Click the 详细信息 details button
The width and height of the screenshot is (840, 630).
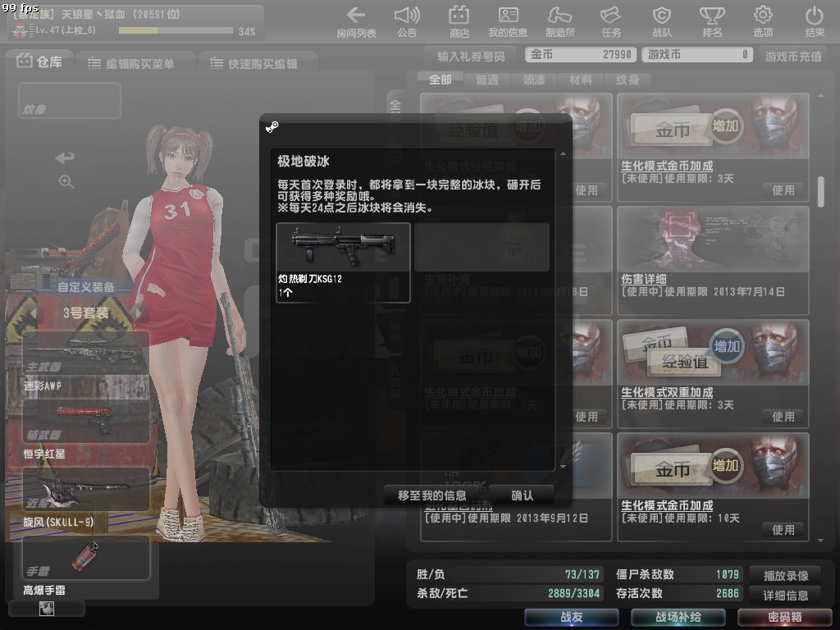coord(786,596)
